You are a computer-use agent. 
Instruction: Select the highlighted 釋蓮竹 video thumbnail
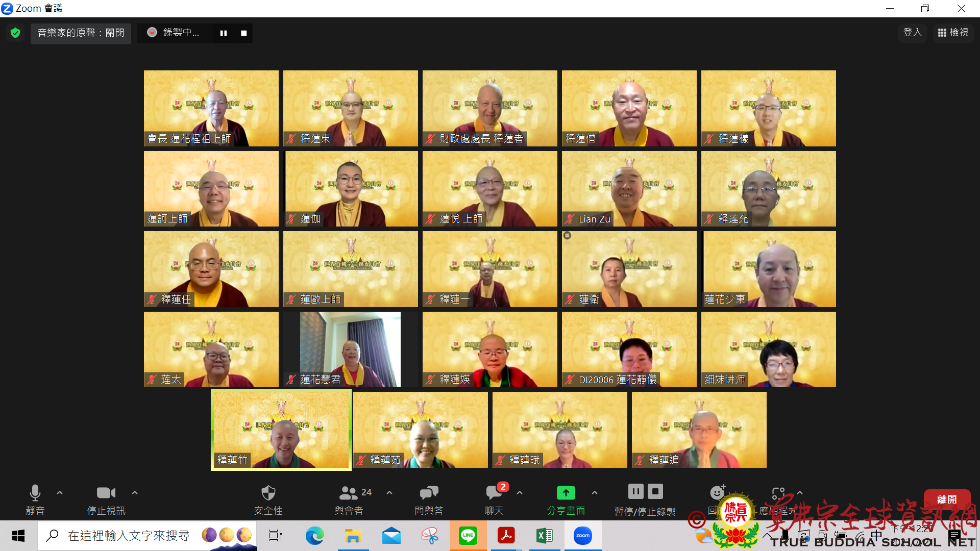pos(281,430)
